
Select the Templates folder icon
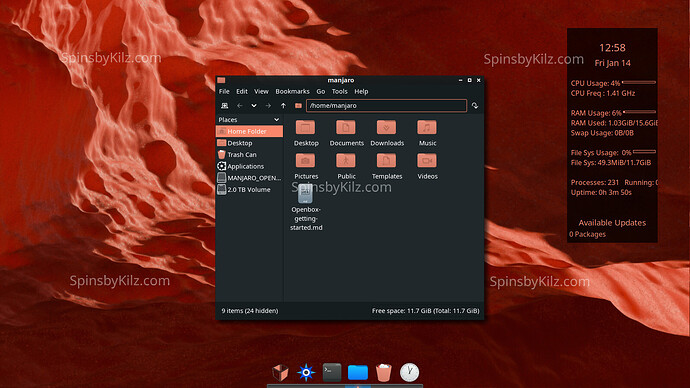pos(387,167)
